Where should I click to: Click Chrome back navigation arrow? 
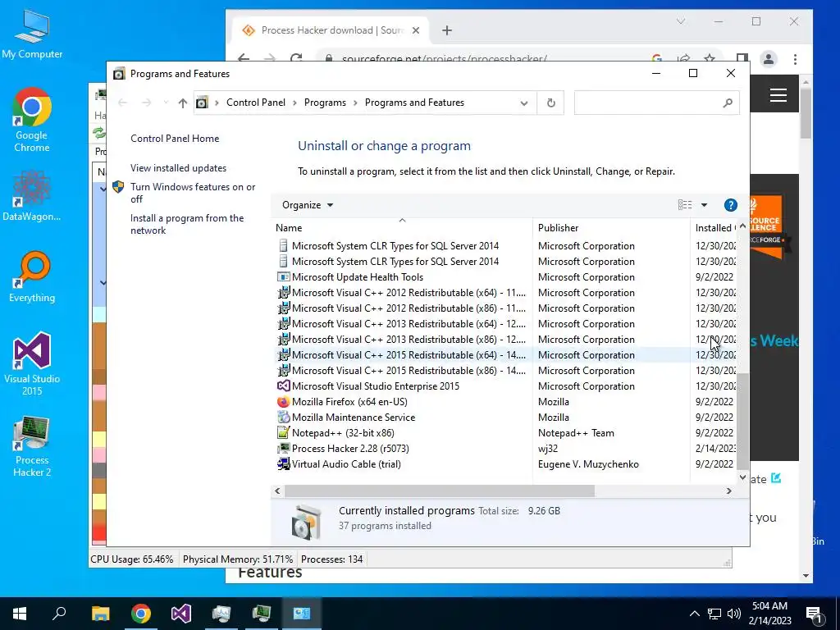click(x=244, y=58)
